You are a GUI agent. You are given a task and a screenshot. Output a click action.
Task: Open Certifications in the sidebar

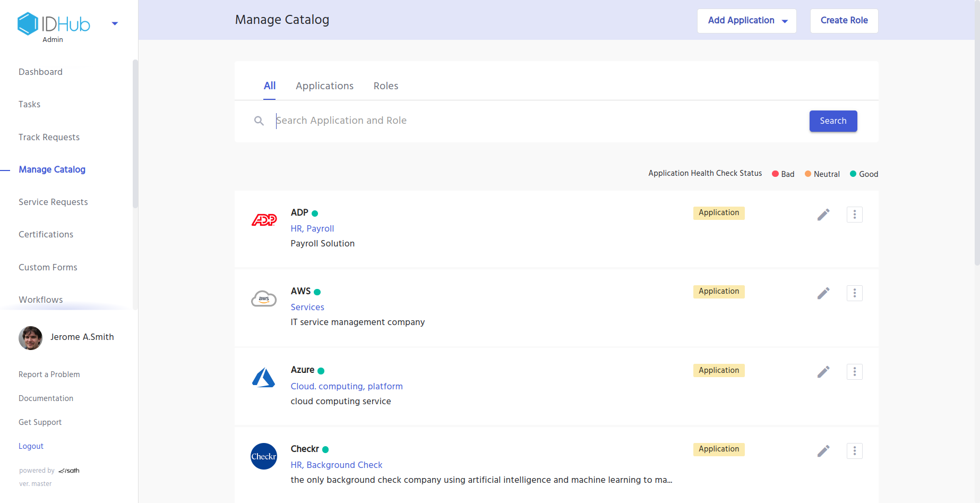click(x=46, y=234)
